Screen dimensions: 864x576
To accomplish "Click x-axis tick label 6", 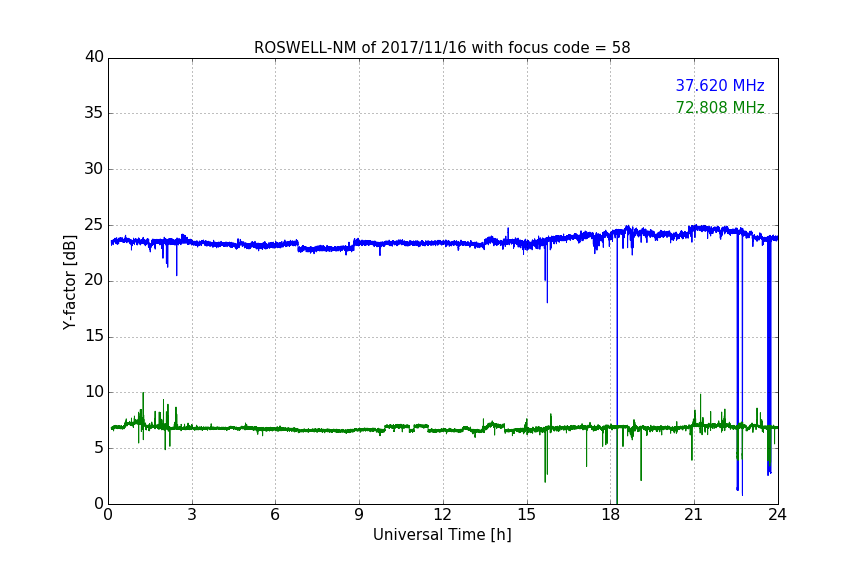I will (276, 515).
